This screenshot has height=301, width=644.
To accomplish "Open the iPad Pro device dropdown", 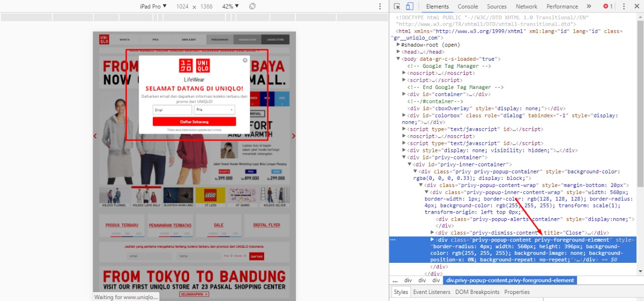I will [x=153, y=7].
